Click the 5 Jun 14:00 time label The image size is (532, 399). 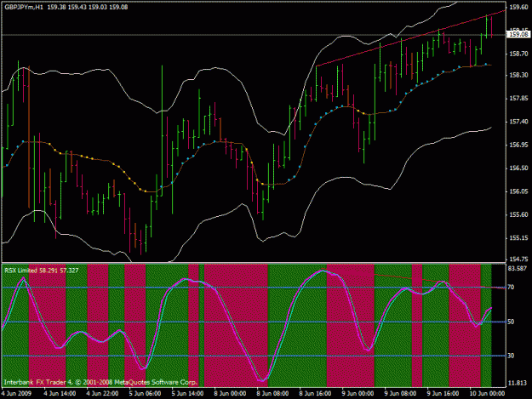click(187, 394)
